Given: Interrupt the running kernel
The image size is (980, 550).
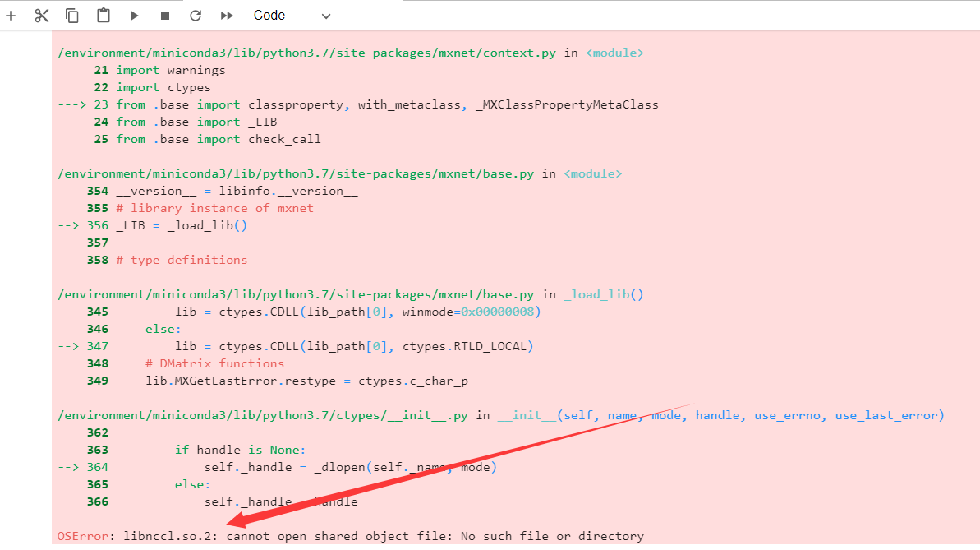Looking at the screenshot, I should point(164,15).
